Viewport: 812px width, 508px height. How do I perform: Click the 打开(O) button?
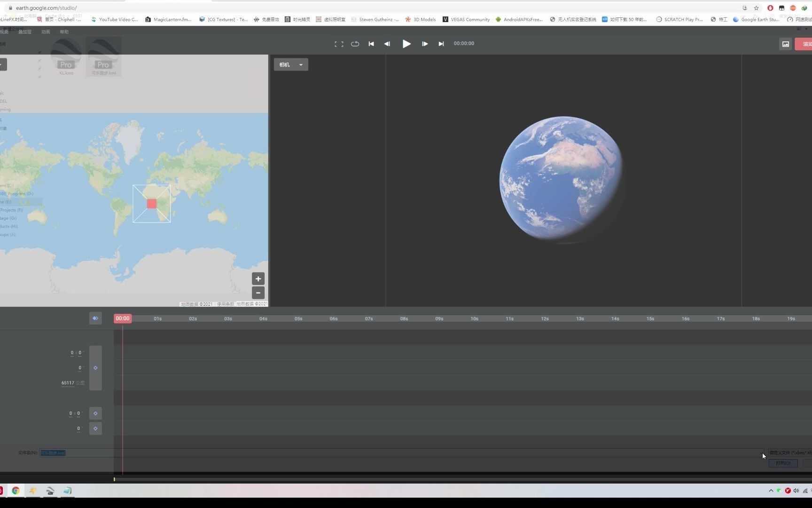[783, 463]
